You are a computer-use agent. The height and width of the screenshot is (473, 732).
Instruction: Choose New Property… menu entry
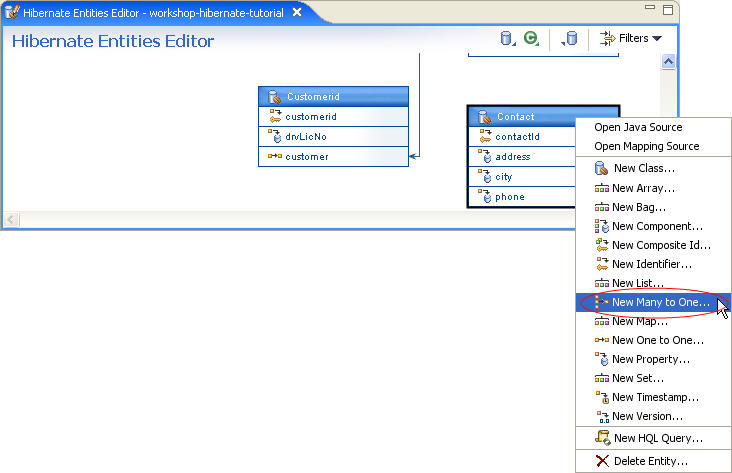point(653,360)
